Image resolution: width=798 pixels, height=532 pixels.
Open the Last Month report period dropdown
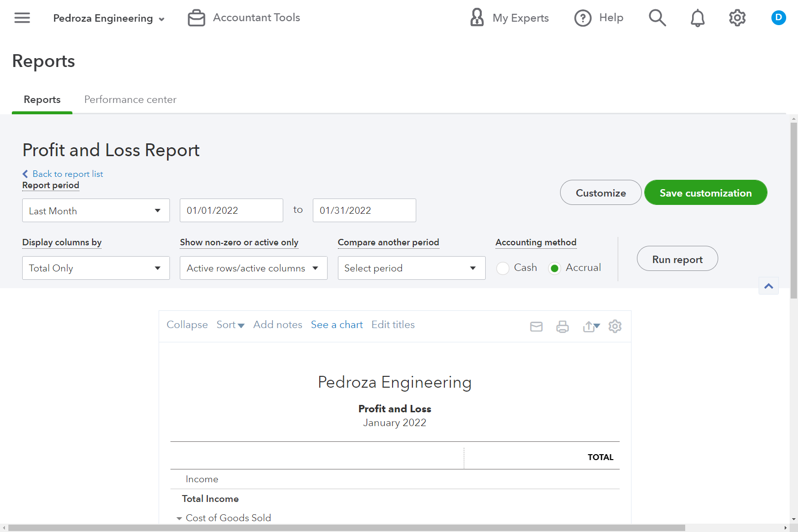tap(96, 210)
